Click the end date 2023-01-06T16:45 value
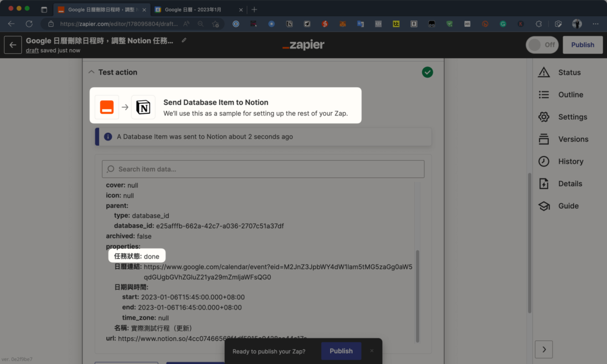Screen dimensions: 607x364 click(190, 308)
